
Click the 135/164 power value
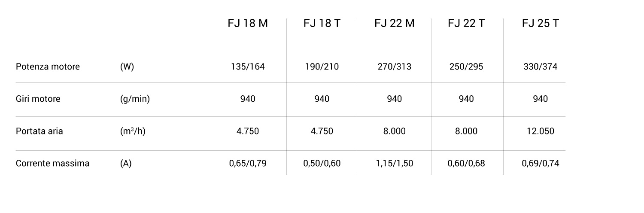point(248,67)
